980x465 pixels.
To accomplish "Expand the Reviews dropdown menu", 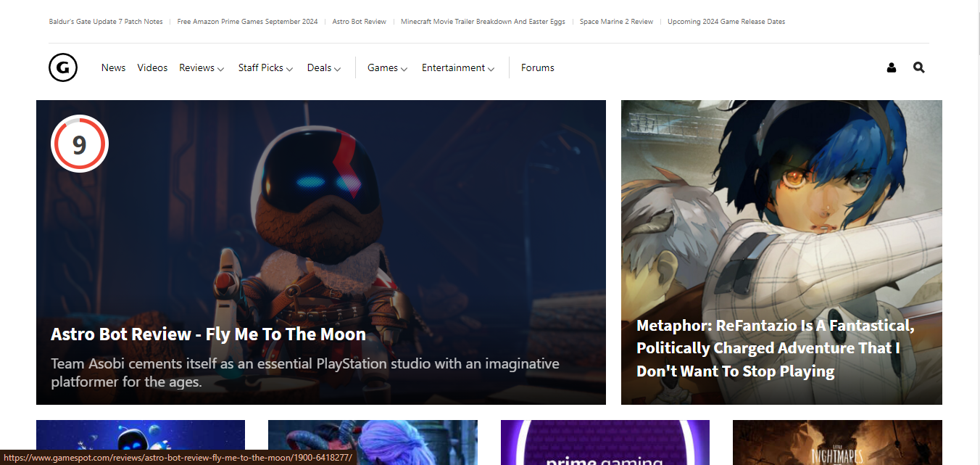I will pos(202,67).
